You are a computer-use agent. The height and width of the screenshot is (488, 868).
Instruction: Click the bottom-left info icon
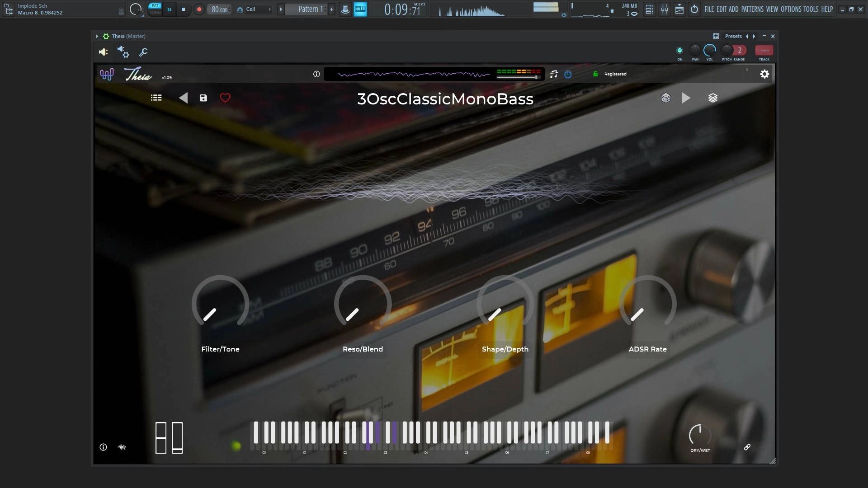tap(103, 447)
